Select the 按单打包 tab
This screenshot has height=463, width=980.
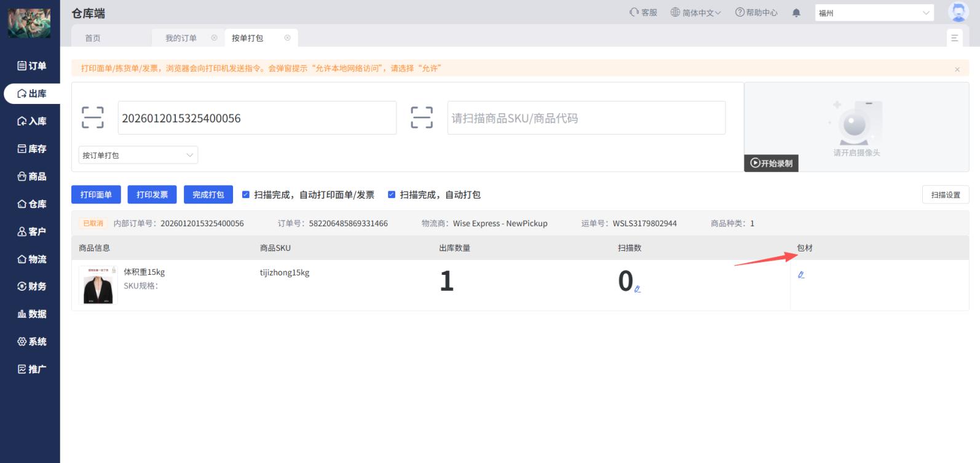point(247,38)
